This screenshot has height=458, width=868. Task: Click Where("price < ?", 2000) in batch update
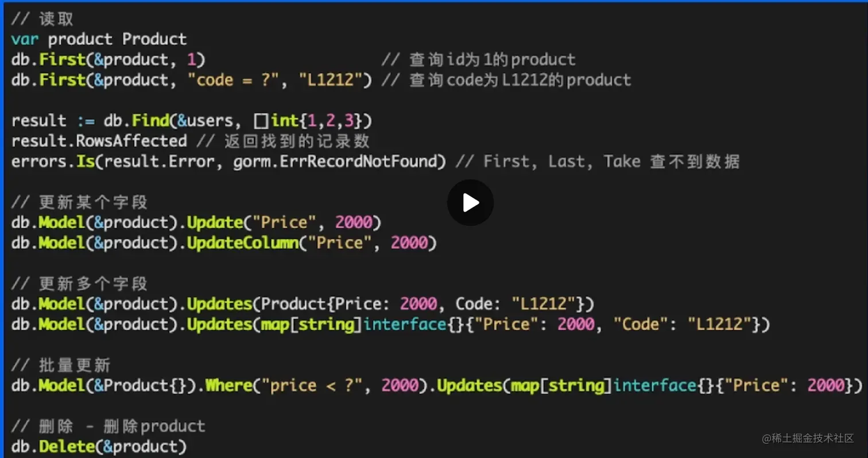316,385
